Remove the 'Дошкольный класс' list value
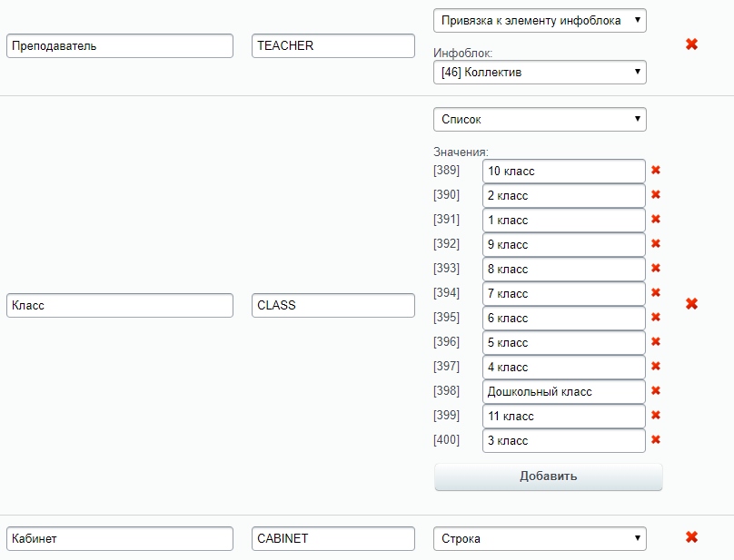Image resolution: width=734 pixels, height=560 pixels. pyautogui.click(x=656, y=390)
